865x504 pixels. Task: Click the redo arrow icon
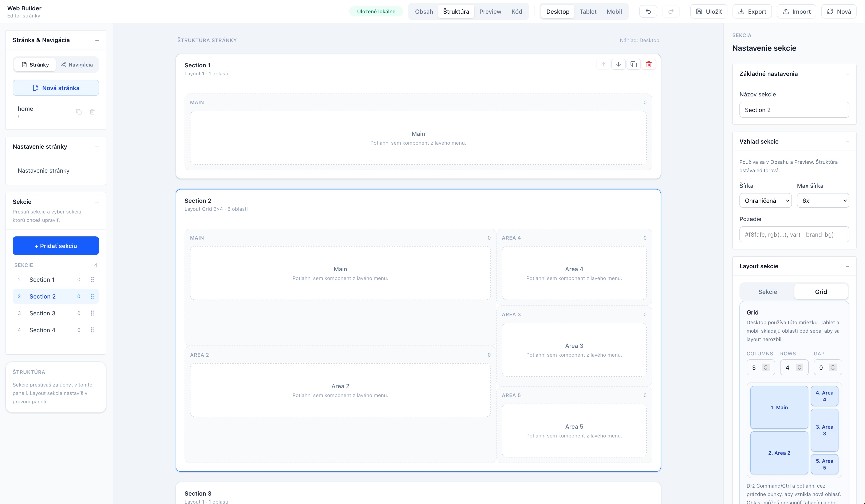pos(670,11)
